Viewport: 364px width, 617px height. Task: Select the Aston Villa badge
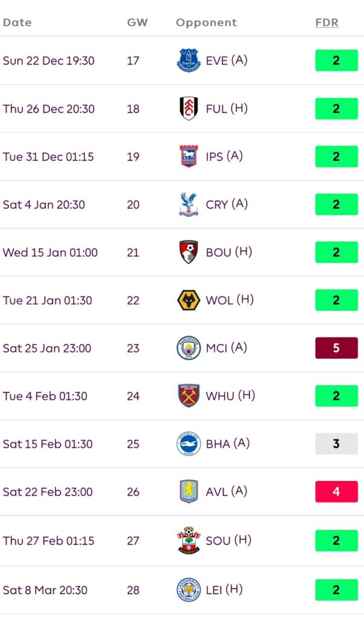tap(189, 492)
